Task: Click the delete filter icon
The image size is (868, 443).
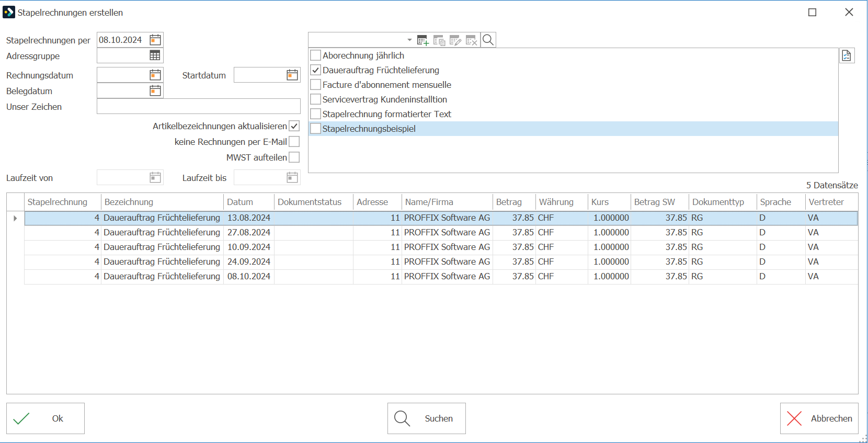Action: click(x=472, y=40)
